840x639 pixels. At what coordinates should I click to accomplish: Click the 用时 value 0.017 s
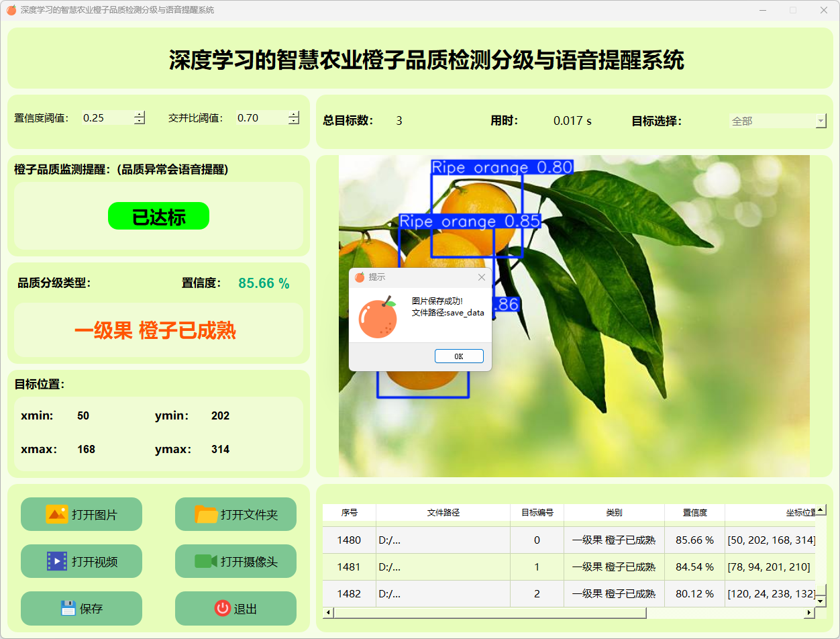click(572, 121)
